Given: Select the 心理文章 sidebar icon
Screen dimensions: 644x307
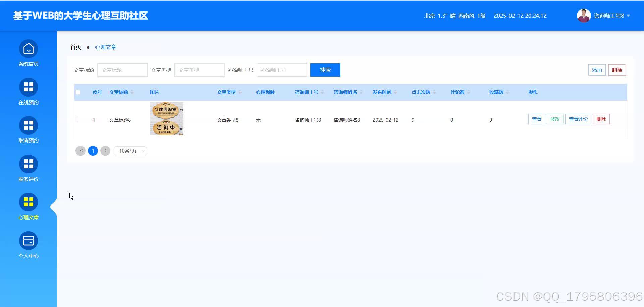Looking at the screenshot, I should coord(28,206).
